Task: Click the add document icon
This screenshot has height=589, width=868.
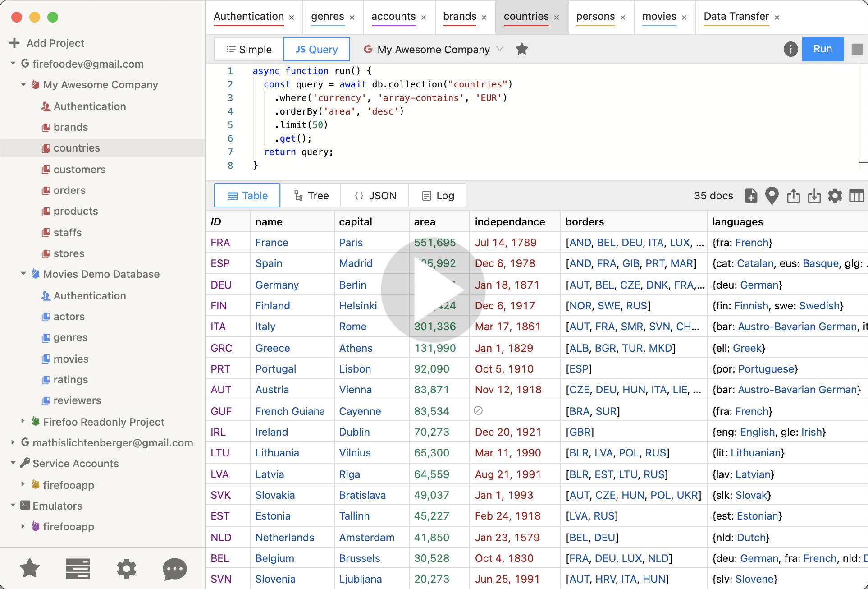Action: coord(751,196)
